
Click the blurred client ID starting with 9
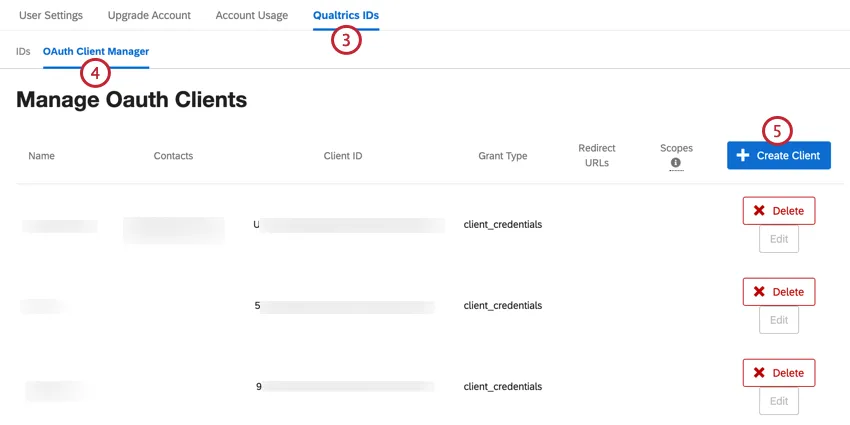345,387
